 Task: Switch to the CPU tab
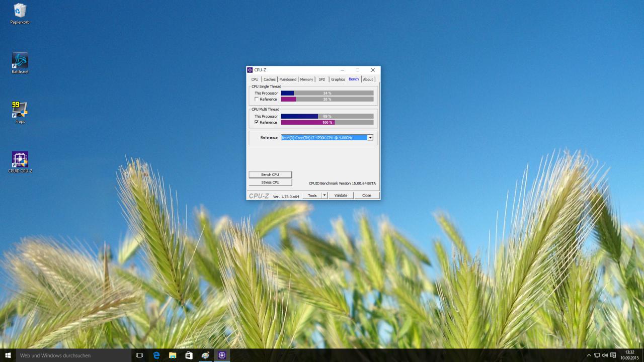click(255, 79)
